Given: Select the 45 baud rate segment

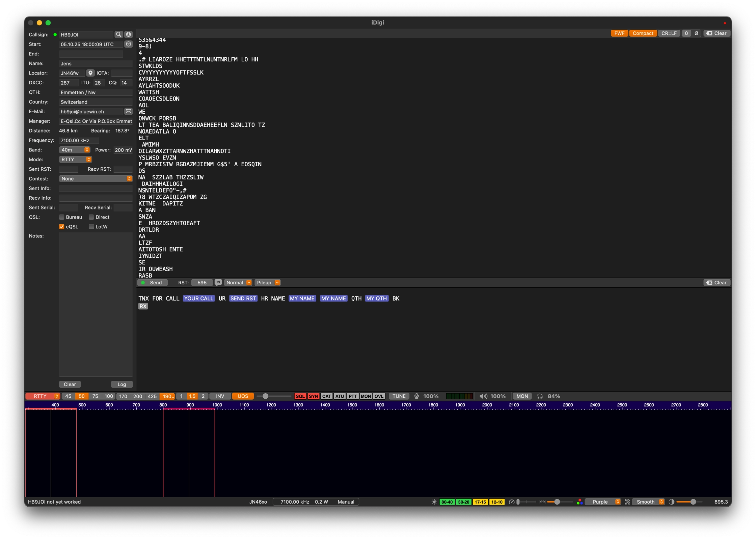Looking at the screenshot, I should (68, 396).
